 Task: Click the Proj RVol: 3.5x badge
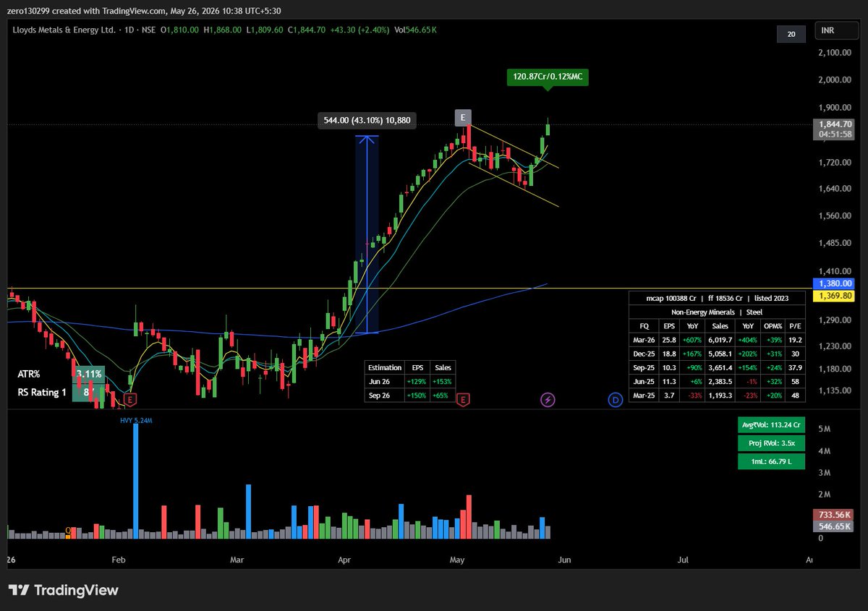tap(771, 443)
